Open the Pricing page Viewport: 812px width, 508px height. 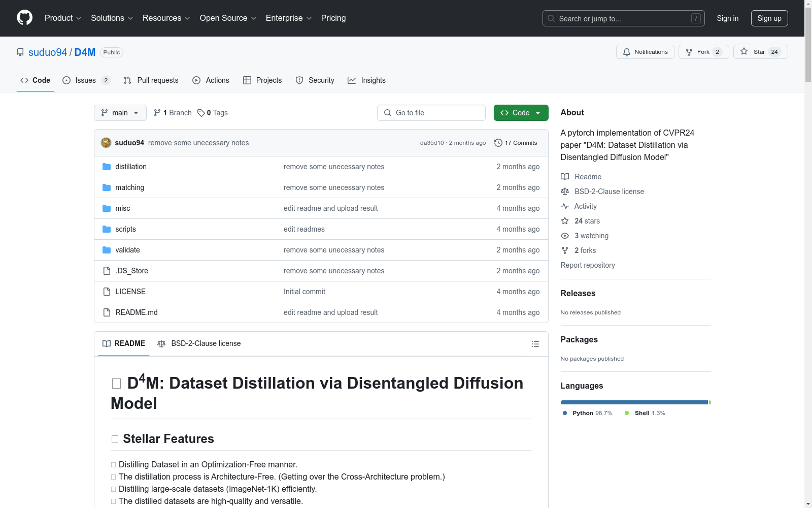click(x=333, y=18)
